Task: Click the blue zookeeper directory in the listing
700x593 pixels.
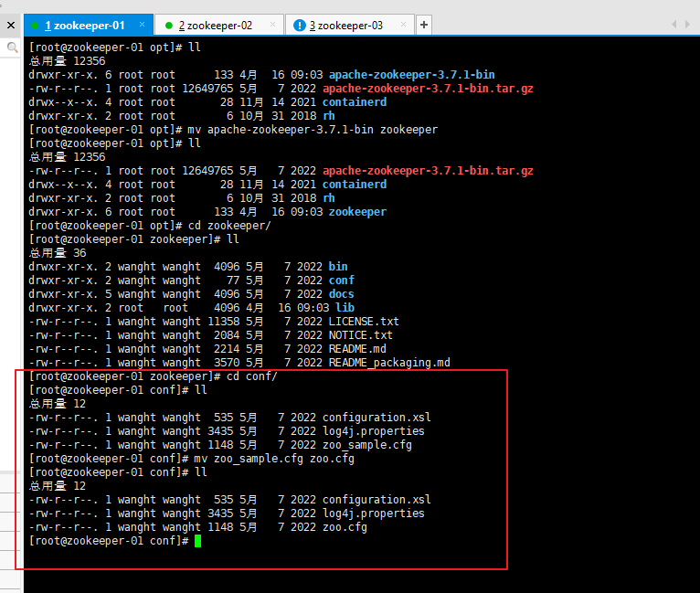Action: (357, 211)
